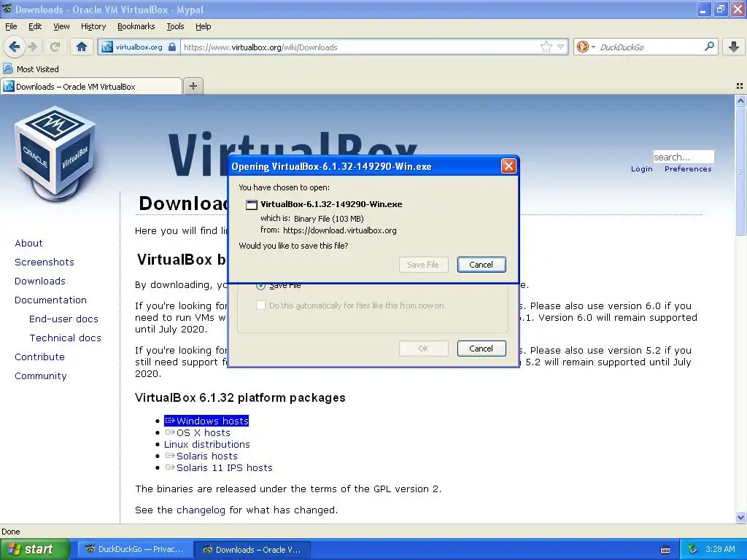Image resolution: width=747 pixels, height=560 pixels.
Task: Open the Documentation sidebar link
Action: (50, 300)
